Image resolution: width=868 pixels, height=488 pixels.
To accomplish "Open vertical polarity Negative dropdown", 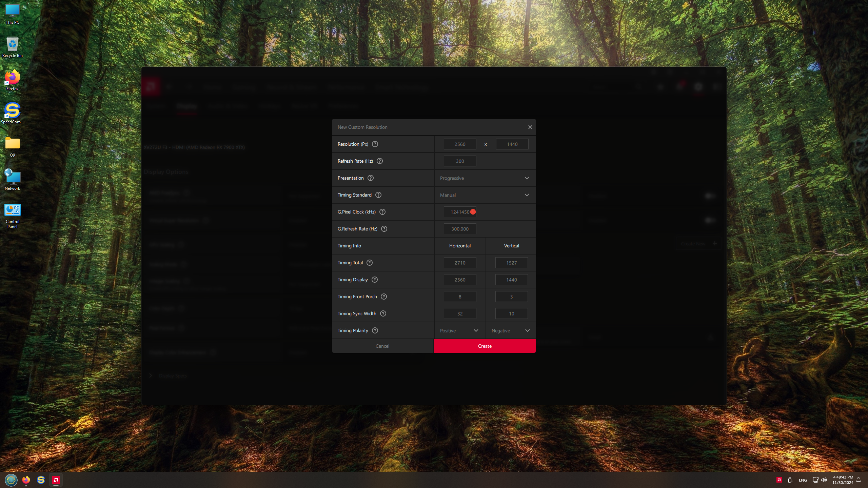I will [x=511, y=330].
